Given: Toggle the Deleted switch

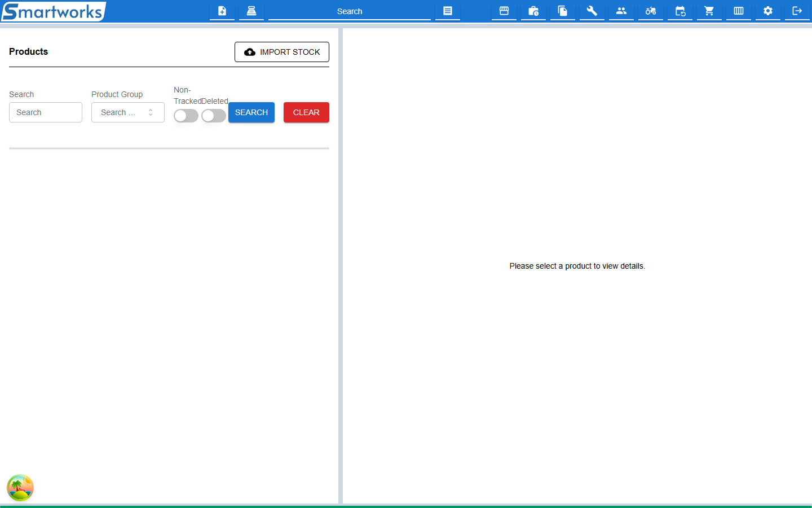Looking at the screenshot, I should pyautogui.click(x=214, y=116).
